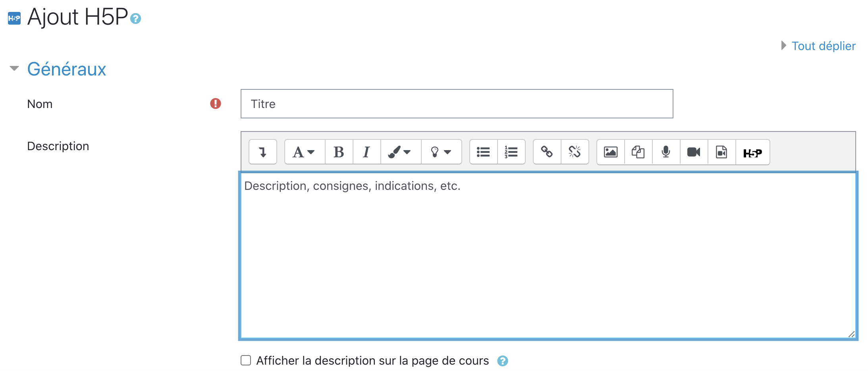
Task: Click the manage files icon
Action: (638, 152)
